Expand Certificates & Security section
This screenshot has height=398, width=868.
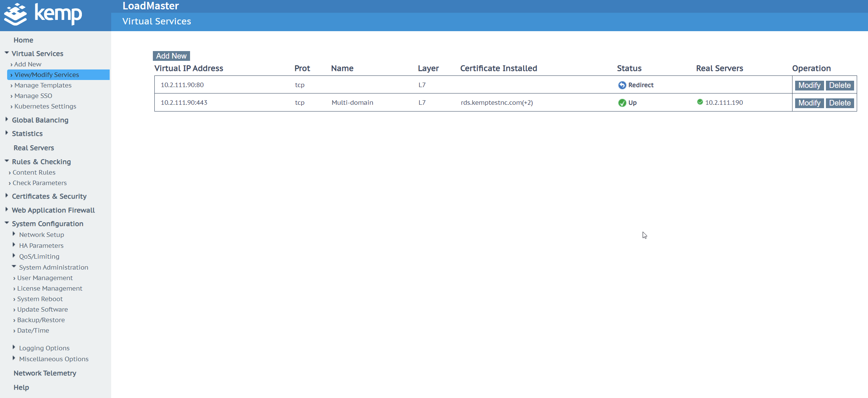pyautogui.click(x=7, y=196)
